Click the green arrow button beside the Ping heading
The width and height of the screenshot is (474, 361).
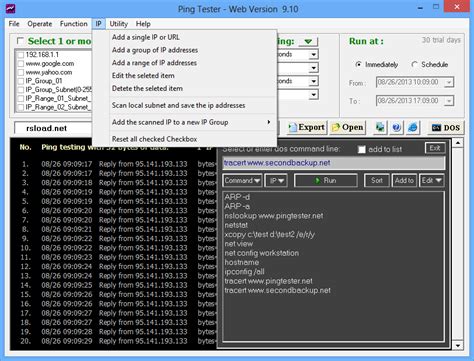pos(308,41)
